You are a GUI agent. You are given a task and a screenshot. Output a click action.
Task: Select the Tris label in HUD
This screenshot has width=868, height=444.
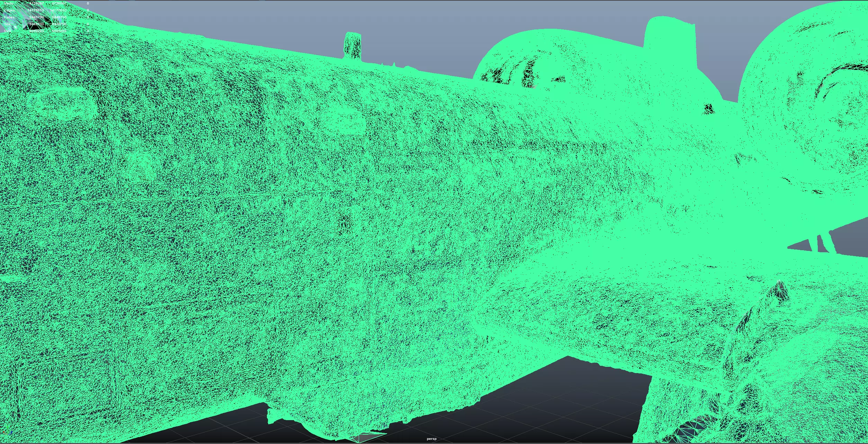pos(8,24)
